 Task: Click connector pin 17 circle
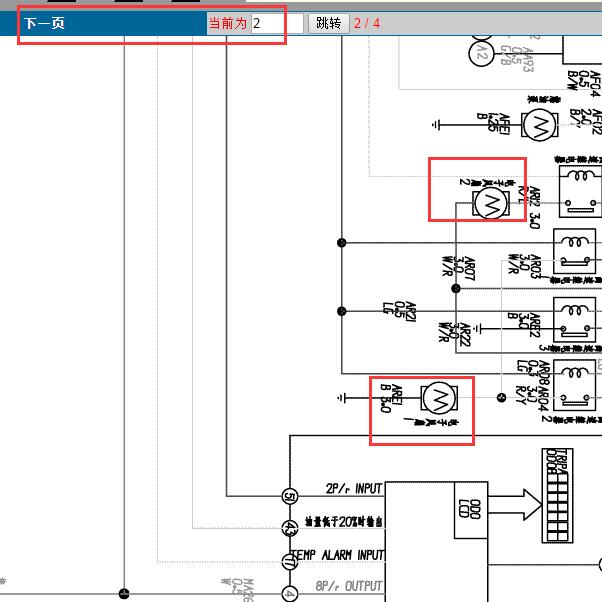pyautogui.click(x=290, y=562)
